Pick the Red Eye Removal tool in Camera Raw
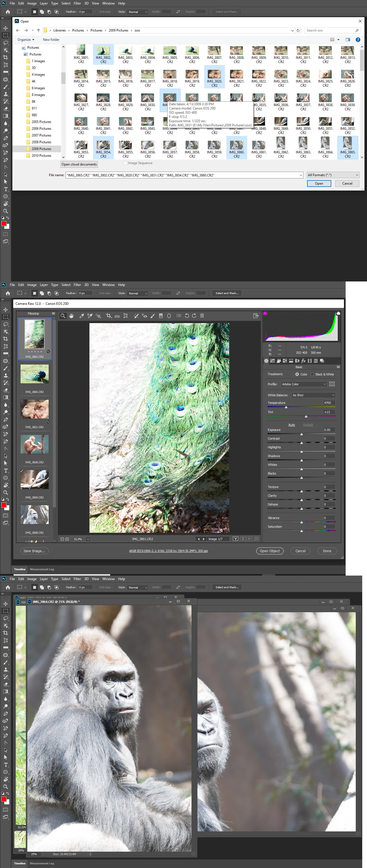Viewport: 367px width, 868px height. 144,316
